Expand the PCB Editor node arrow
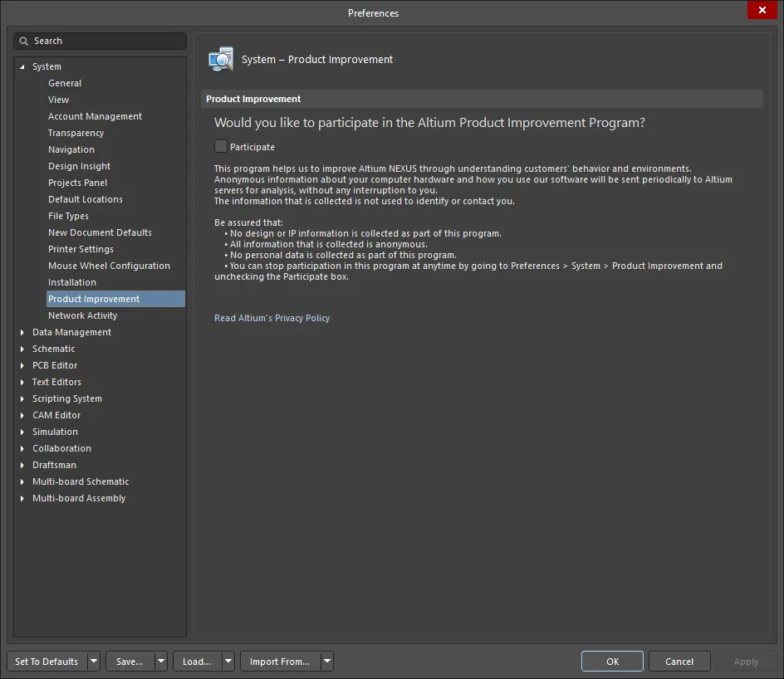 (22, 365)
